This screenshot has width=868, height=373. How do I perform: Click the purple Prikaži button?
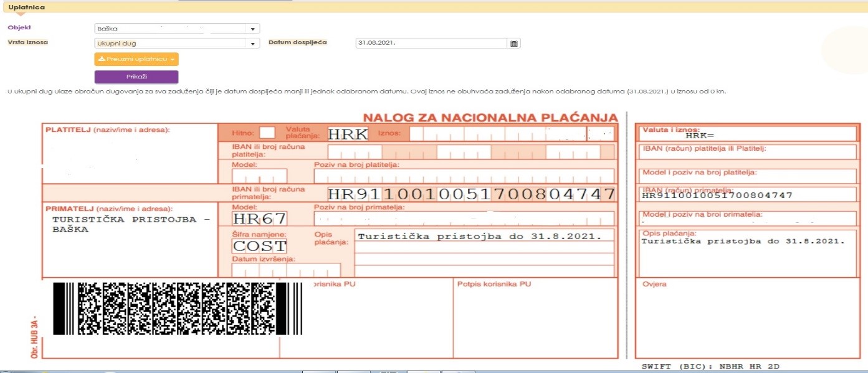pyautogui.click(x=136, y=77)
